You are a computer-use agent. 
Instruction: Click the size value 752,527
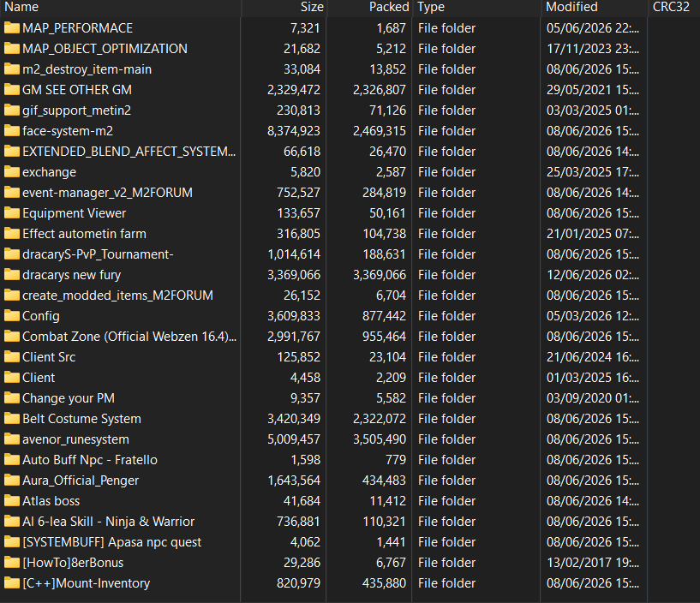click(x=298, y=193)
